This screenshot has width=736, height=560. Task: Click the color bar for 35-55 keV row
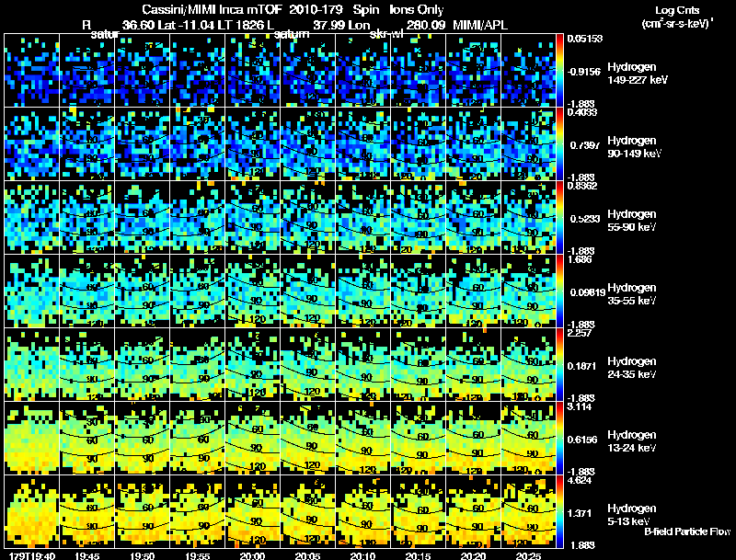click(x=560, y=291)
